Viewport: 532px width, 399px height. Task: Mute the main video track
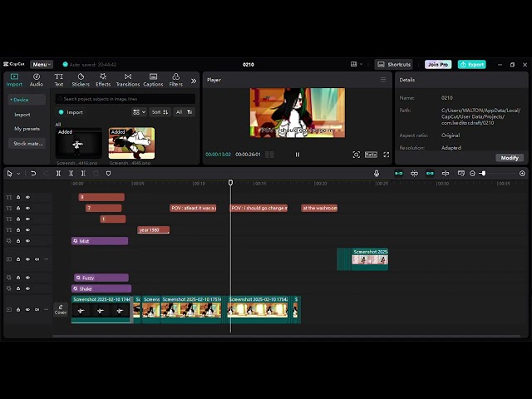37,309
